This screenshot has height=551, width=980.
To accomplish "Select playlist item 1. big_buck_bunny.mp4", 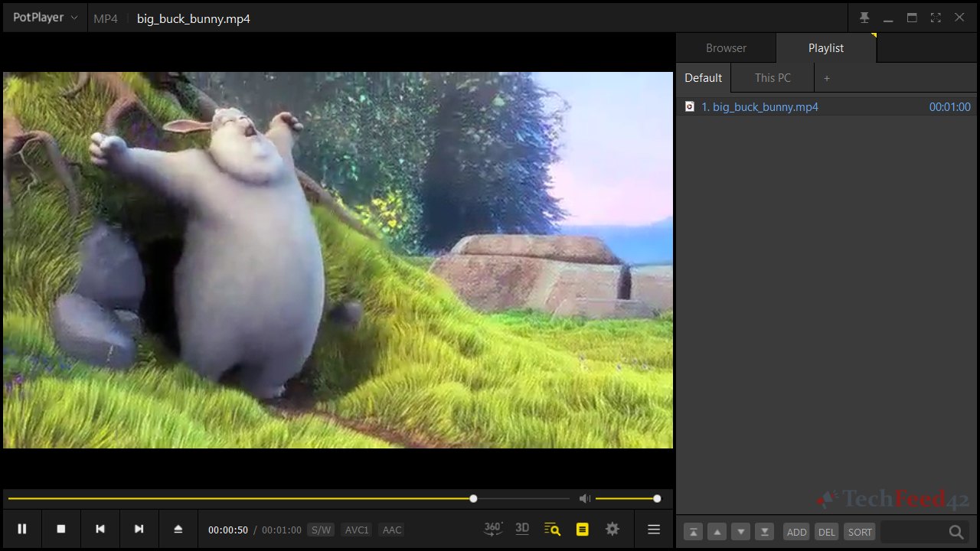I will (x=827, y=107).
